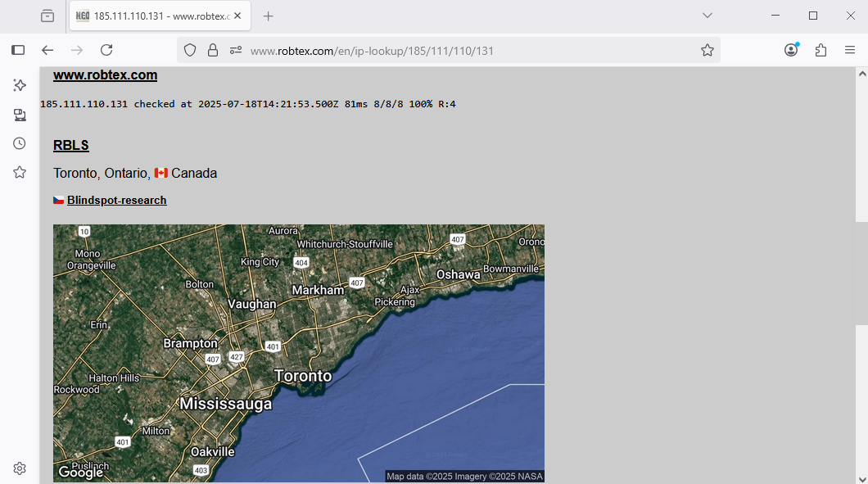Reload the current Robtex page
This screenshot has width=868, height=484.
[x=106, y=50]
